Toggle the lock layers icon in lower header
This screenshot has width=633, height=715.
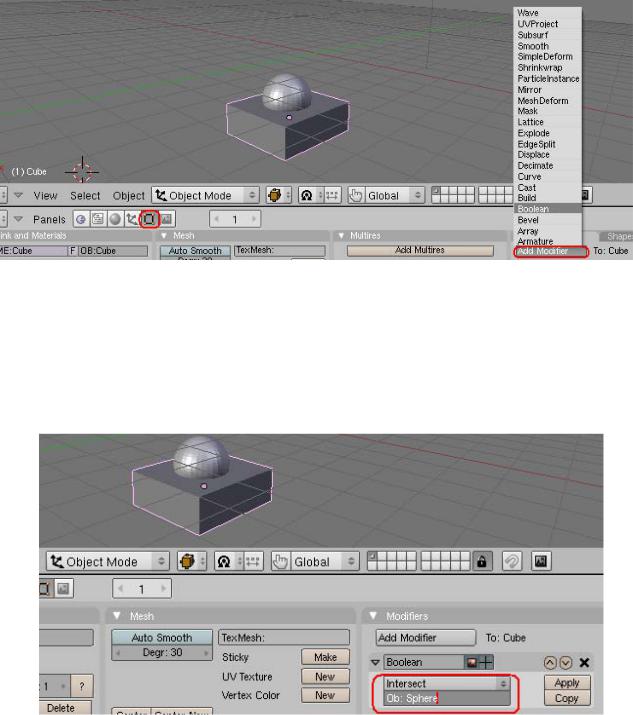pyautogui.click(x=482, y=561)
